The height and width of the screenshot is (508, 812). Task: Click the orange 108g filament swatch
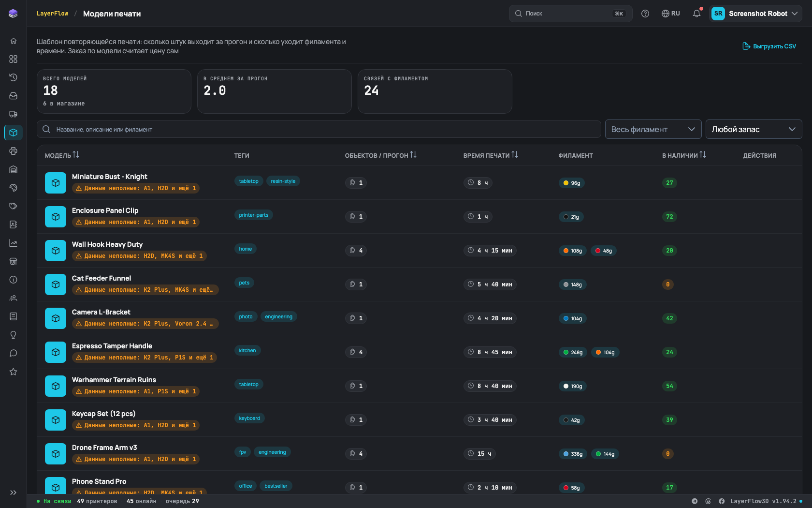click(x=573, y=251)
